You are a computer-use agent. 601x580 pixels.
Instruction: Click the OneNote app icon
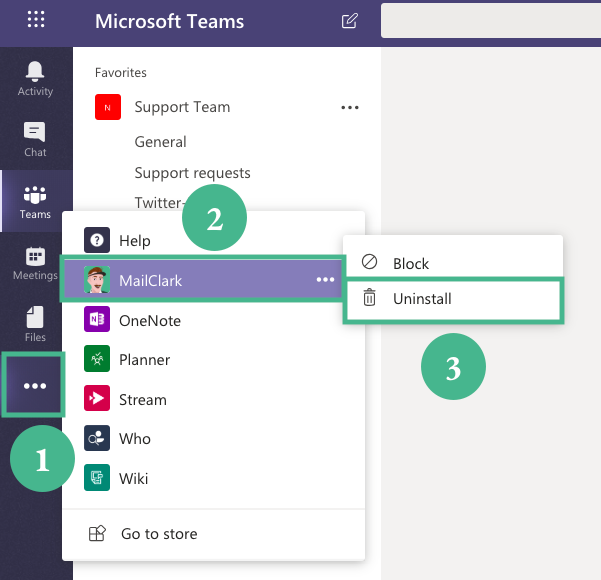[97, 319]
